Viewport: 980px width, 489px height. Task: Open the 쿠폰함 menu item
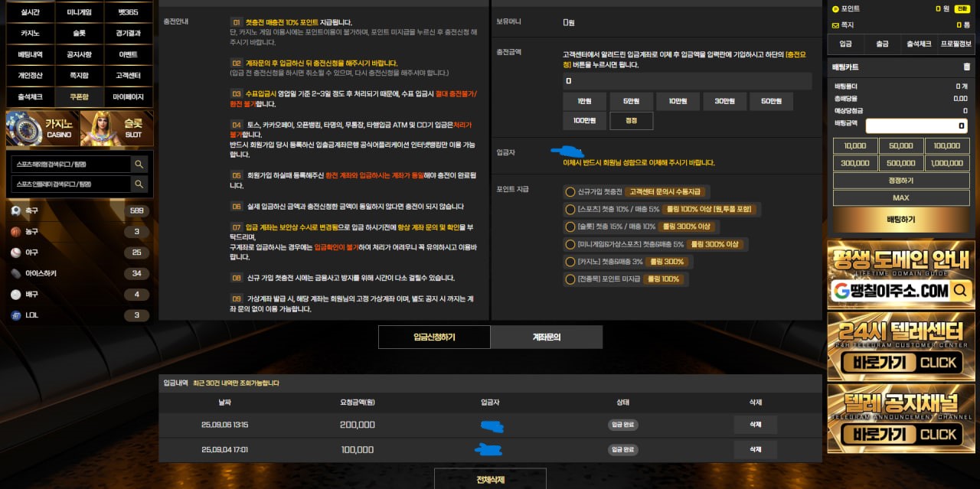pyautogui.click(x=79, y=97)
